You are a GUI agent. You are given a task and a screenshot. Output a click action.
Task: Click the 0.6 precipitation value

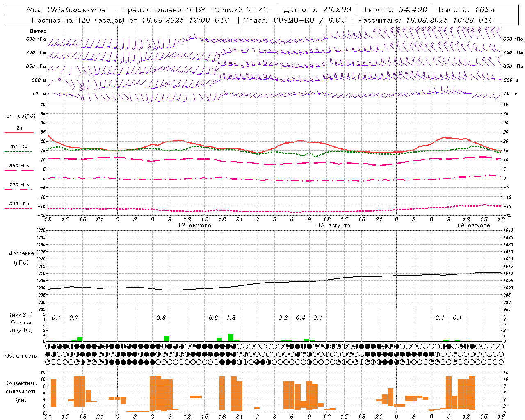click(x=213, y=317)
